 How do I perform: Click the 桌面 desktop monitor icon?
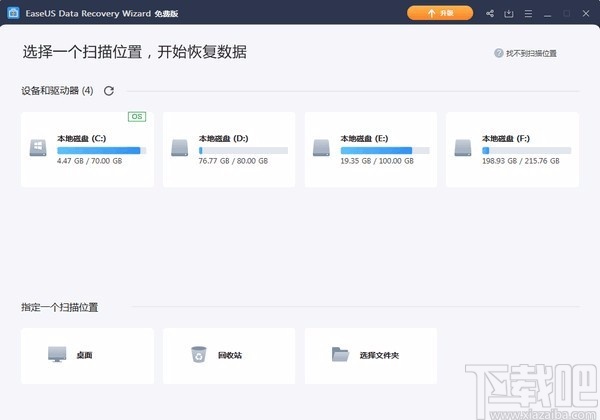[x=57, y=354]
